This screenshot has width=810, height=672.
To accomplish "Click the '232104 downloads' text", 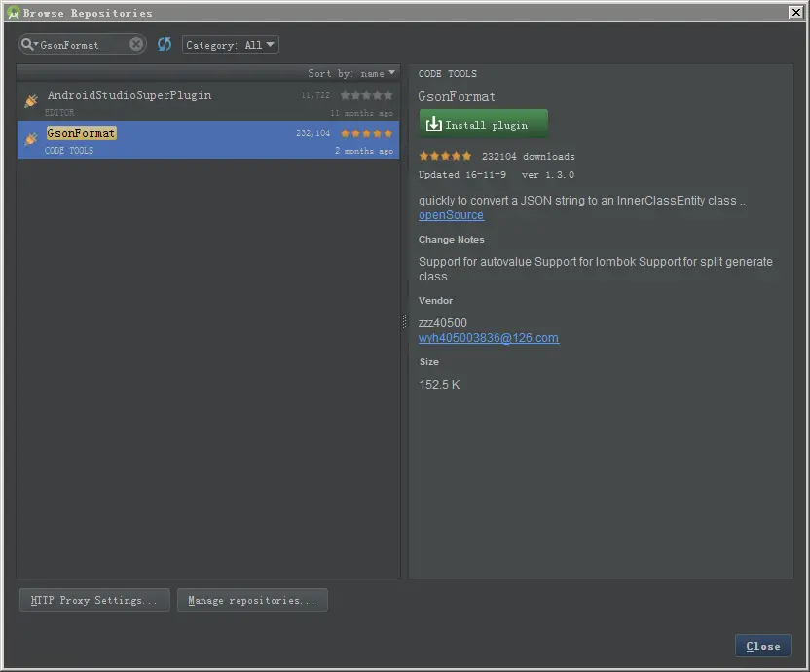I will (x=528, y=156).
